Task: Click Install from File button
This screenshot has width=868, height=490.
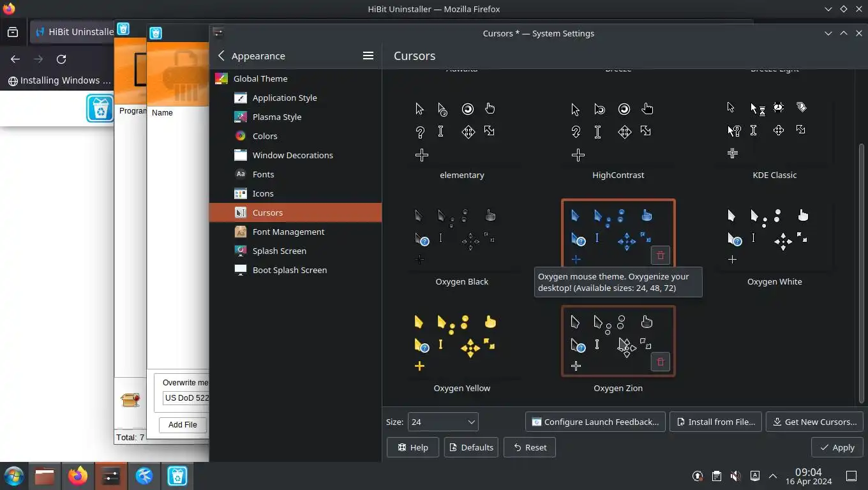Action: point(715,422)
